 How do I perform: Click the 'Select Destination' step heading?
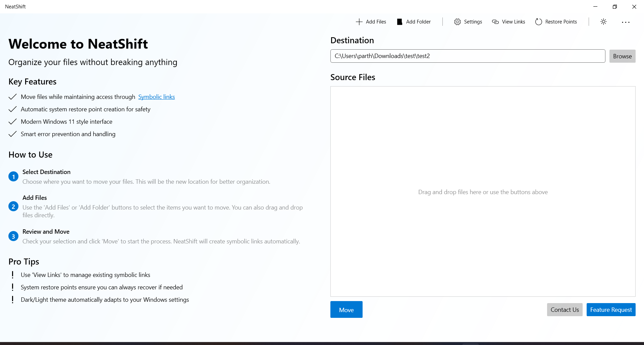tap(46, 172)
